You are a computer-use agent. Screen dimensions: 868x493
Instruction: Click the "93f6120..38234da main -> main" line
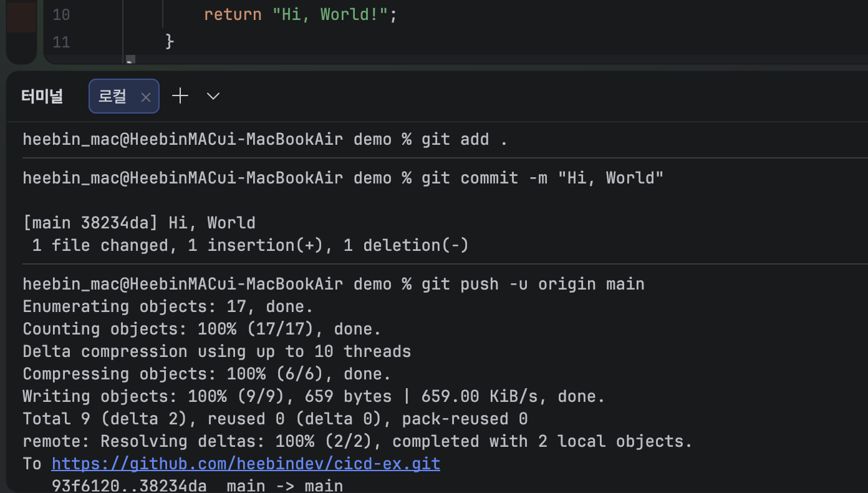point(197,486)
